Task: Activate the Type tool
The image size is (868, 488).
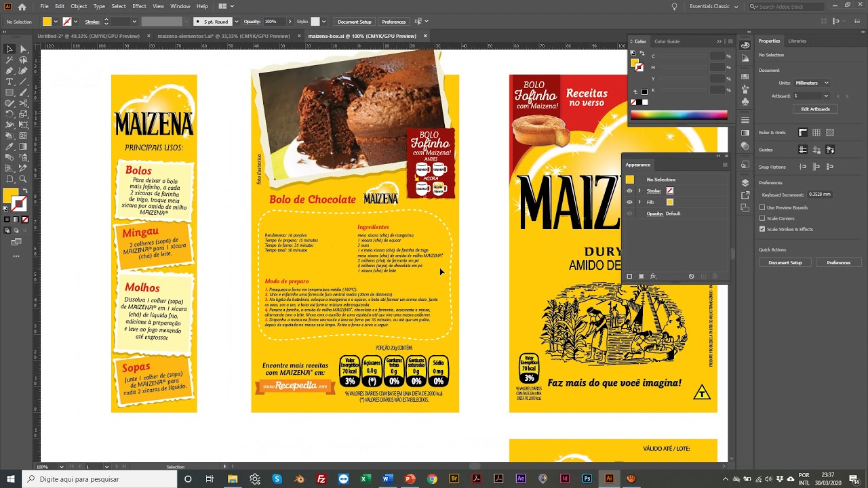Action: [x=9, y=81]
